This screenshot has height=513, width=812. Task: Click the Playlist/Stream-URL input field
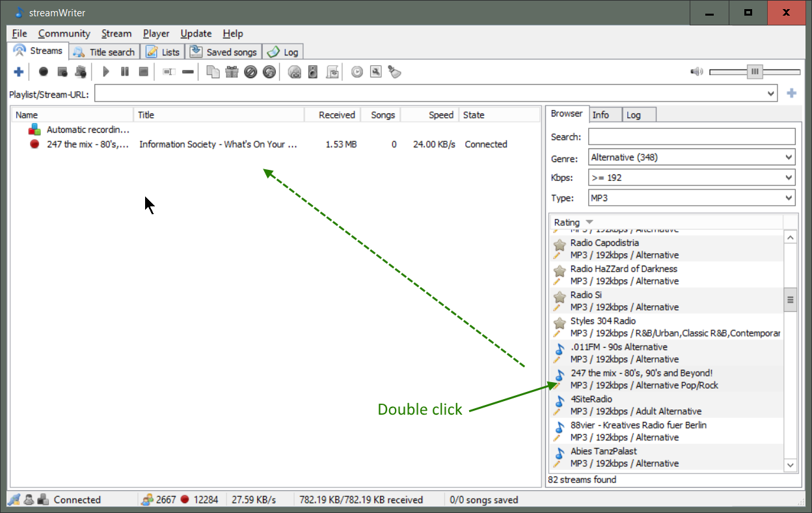click(430, 93)
